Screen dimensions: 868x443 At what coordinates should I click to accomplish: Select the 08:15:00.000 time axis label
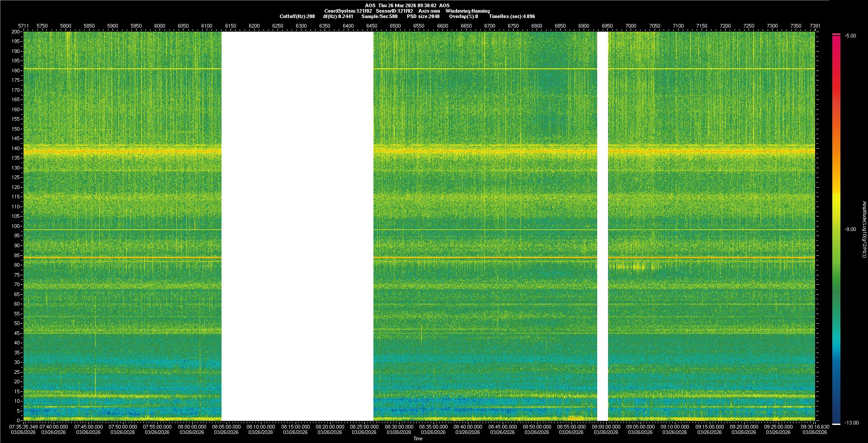(295, 426)
